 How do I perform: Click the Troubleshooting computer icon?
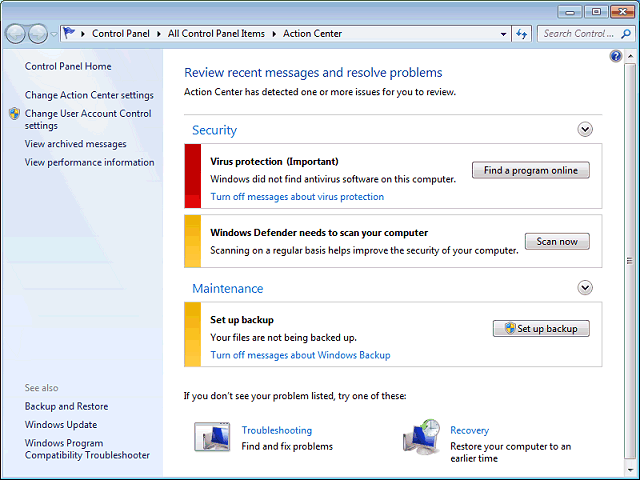click(212, 437)
